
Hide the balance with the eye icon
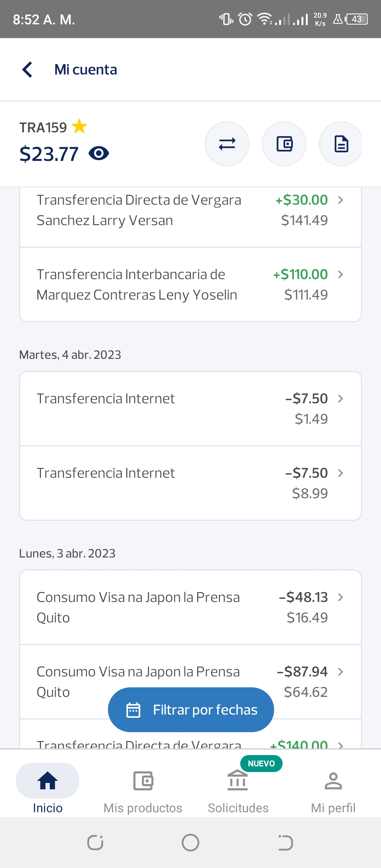point(99,153)
